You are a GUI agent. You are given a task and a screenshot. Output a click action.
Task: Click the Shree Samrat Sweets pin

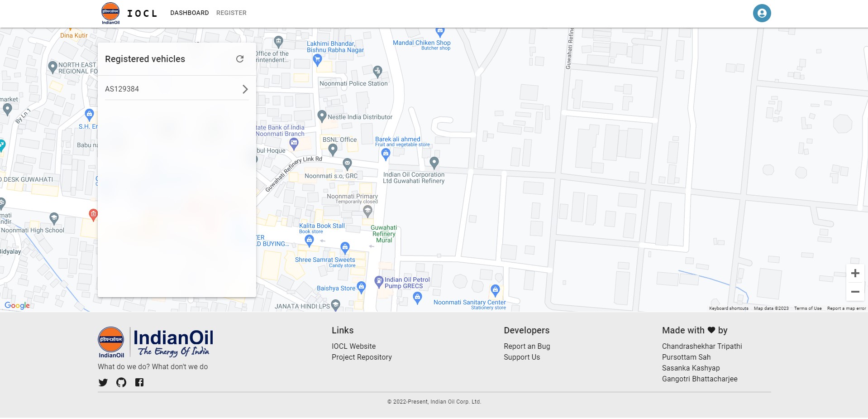pyautogui.click(x=345, y=247)
